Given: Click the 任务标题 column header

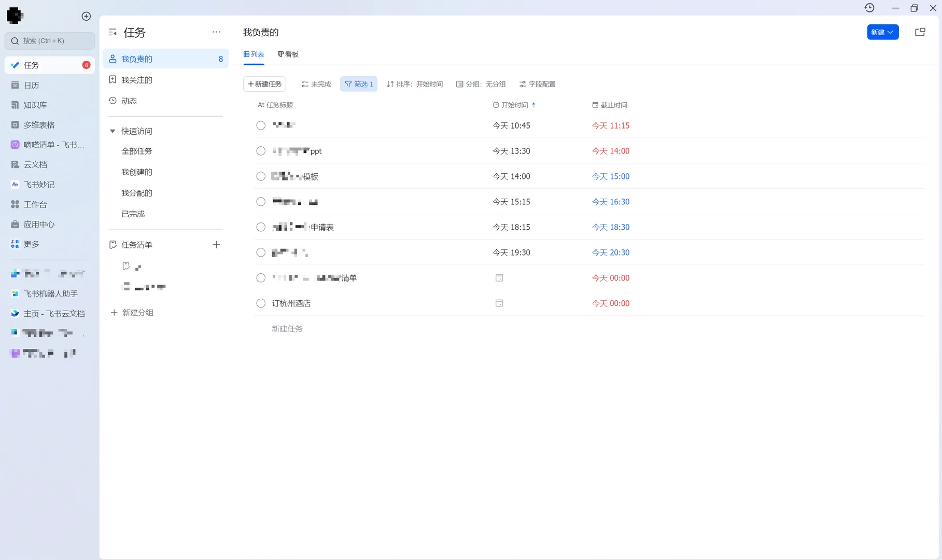Looking at the screenshot, I should [x=275, y=105].
